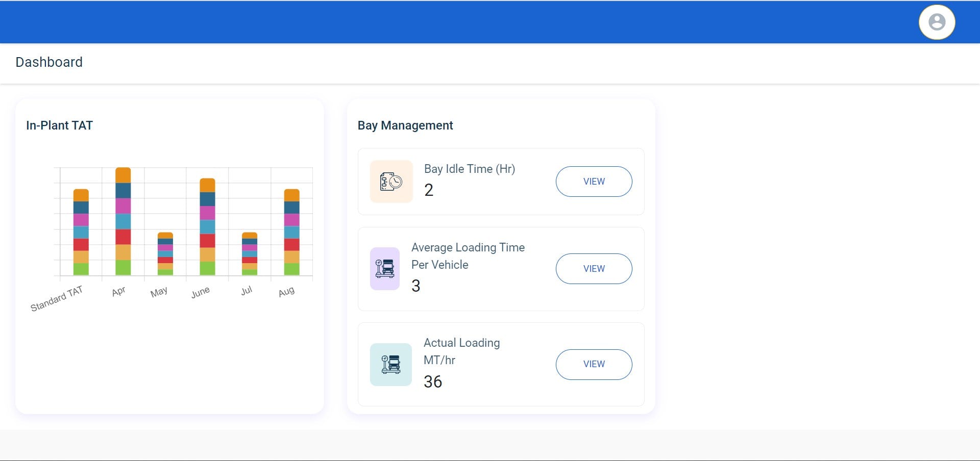Click VIEW for Bay Idle Time
980x461 pixels.
594,181
